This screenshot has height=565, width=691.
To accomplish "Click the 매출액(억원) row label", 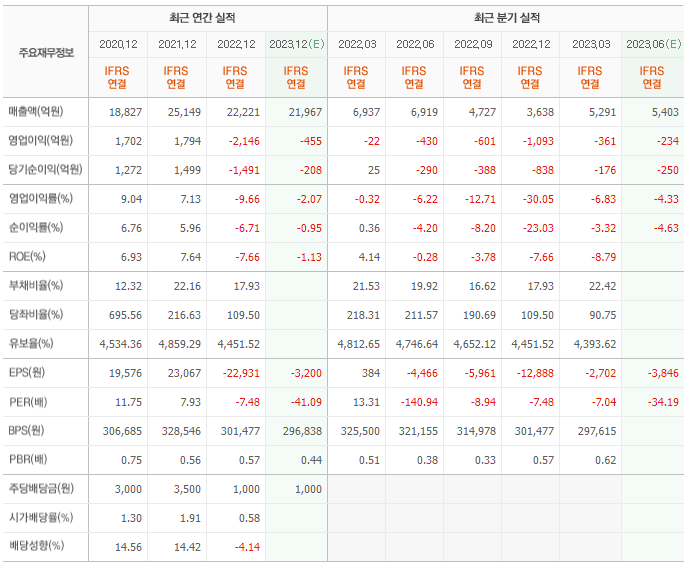I will coord(36,112).
